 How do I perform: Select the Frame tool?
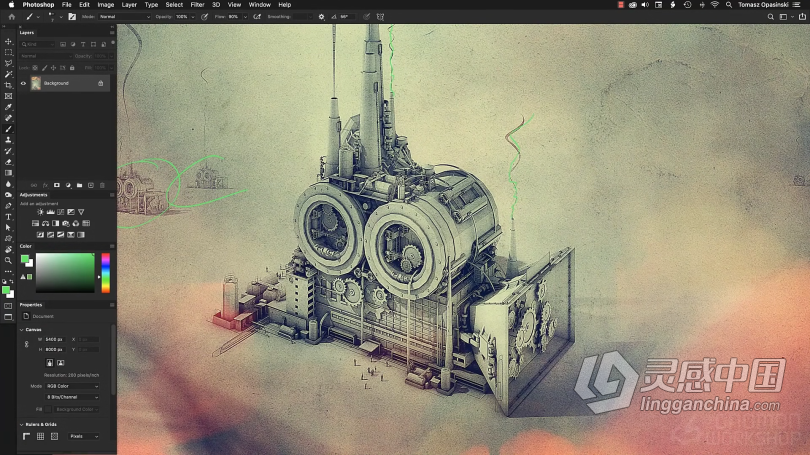pyautogui.click(x=8, y=96)
